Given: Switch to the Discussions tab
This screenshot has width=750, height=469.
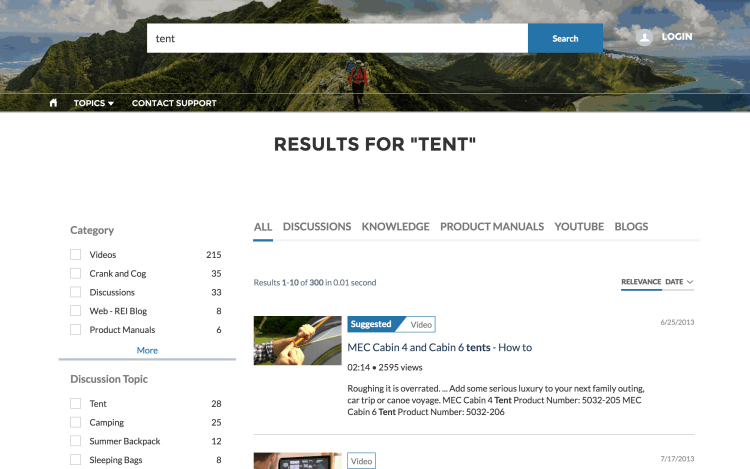Looking at the screenshot, I should pos(316,227).
